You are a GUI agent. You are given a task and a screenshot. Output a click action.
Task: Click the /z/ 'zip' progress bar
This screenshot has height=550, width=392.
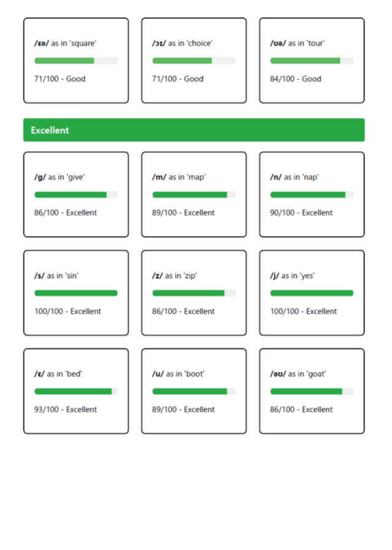click(194, 293)
